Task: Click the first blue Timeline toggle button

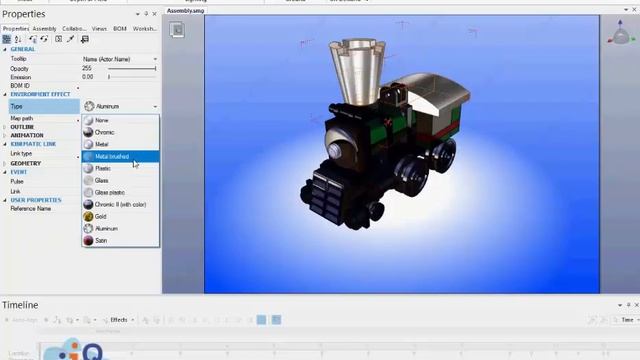Action: [x=262, y=320]
